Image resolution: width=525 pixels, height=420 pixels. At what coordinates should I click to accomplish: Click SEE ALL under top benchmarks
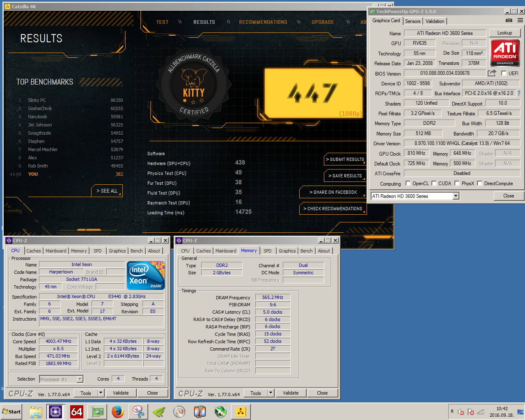[107, 191]
